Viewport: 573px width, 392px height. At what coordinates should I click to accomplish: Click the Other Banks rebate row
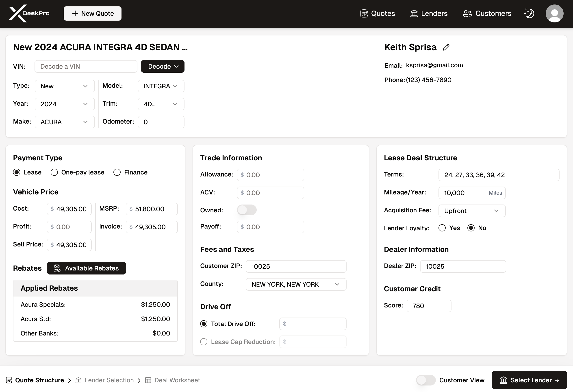pos(95,333)
